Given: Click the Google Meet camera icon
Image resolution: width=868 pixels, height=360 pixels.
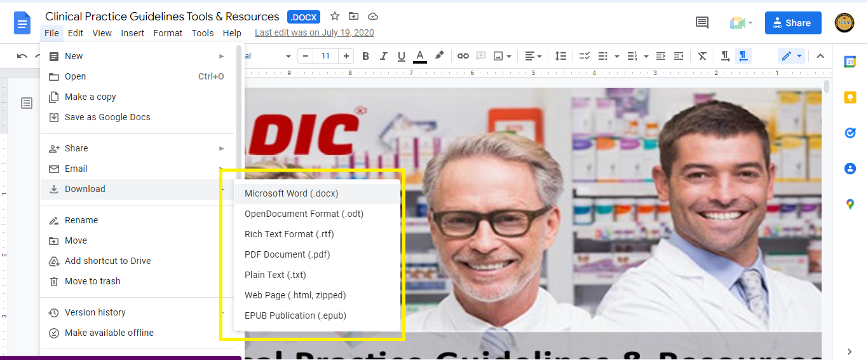Looking at the screenshot, I should [737, 23].
